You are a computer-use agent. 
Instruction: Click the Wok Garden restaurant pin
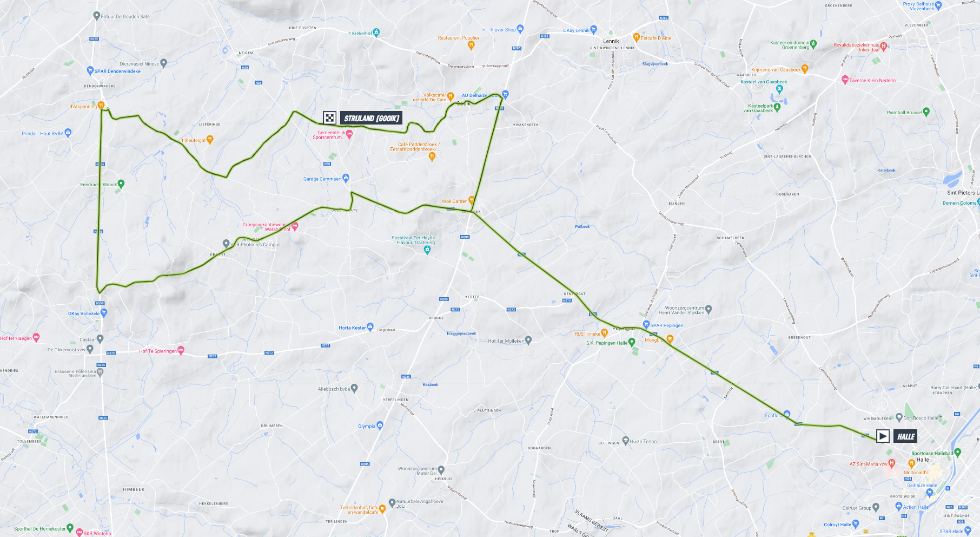(x=472, y=200)
